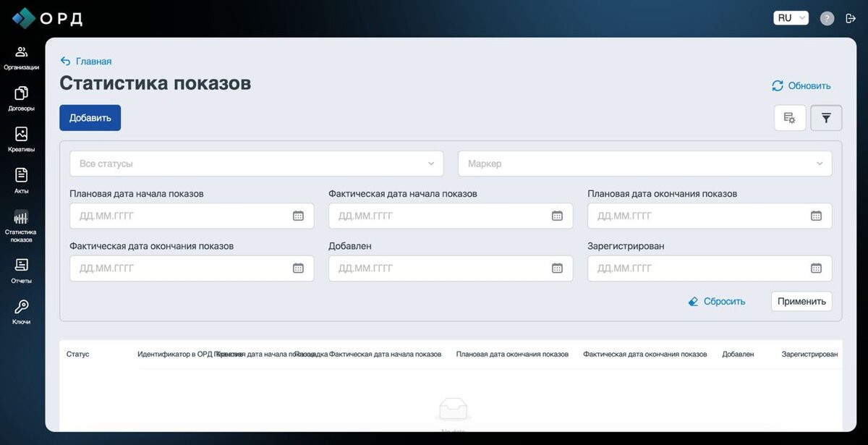Click the Применить button
Viewport: 868px width, 445px height.
click(x=801, y=301)
